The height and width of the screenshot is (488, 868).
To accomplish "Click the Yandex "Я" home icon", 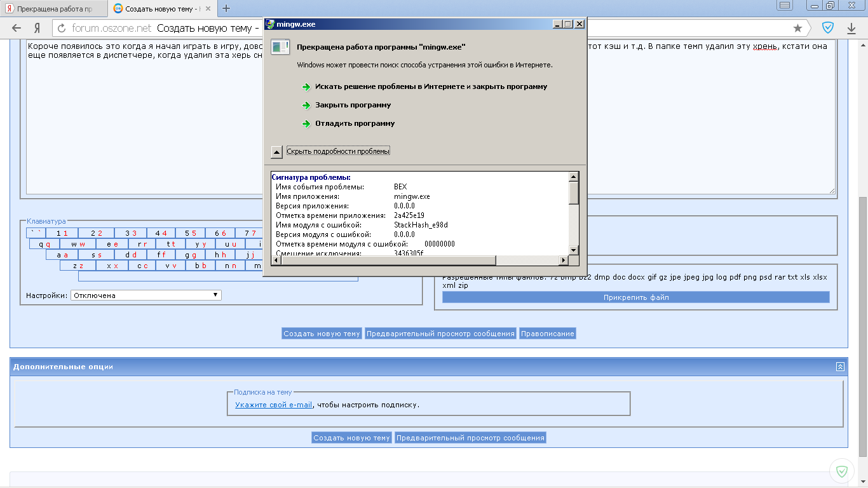I will point(37,28).
